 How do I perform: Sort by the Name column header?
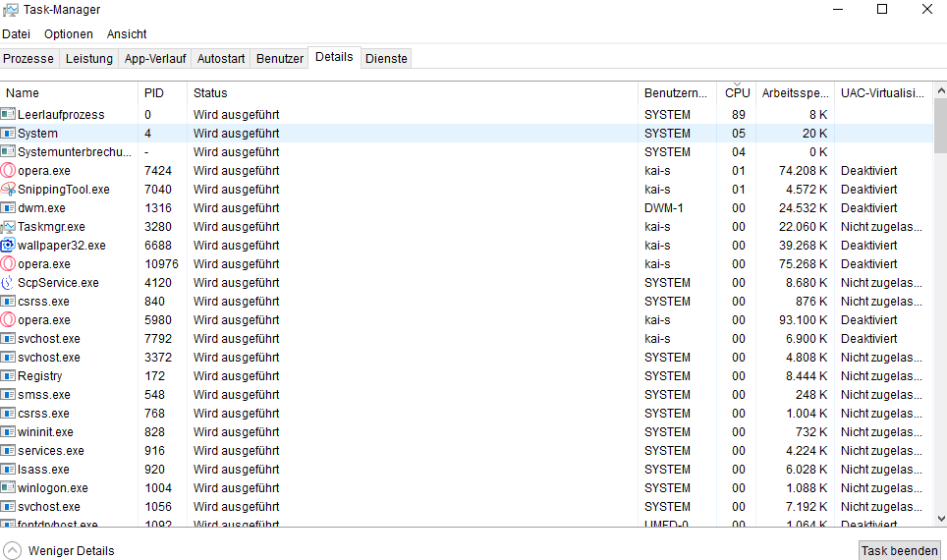69,93
